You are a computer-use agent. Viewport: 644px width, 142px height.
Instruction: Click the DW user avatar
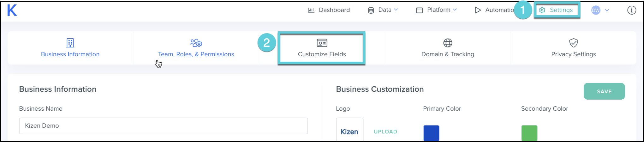596,10
